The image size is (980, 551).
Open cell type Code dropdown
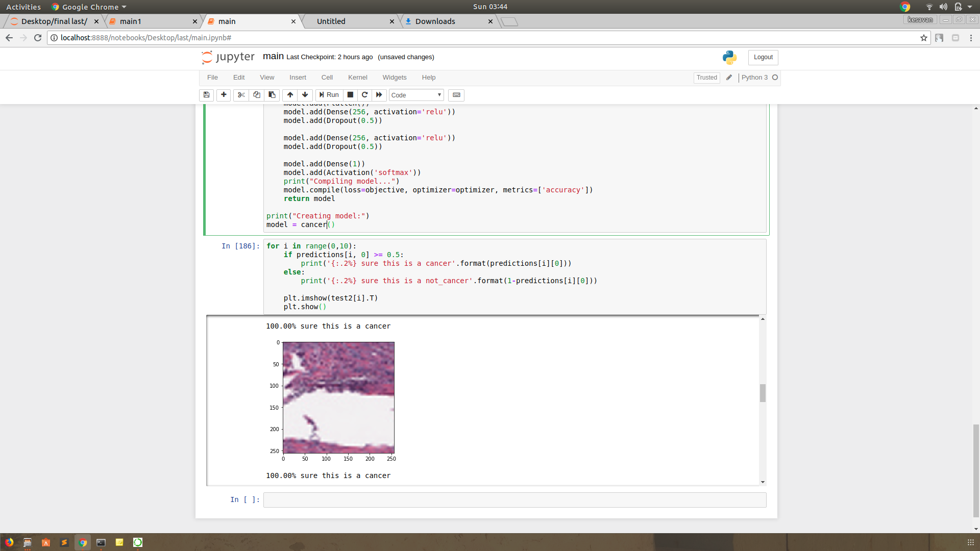[416, 95]
